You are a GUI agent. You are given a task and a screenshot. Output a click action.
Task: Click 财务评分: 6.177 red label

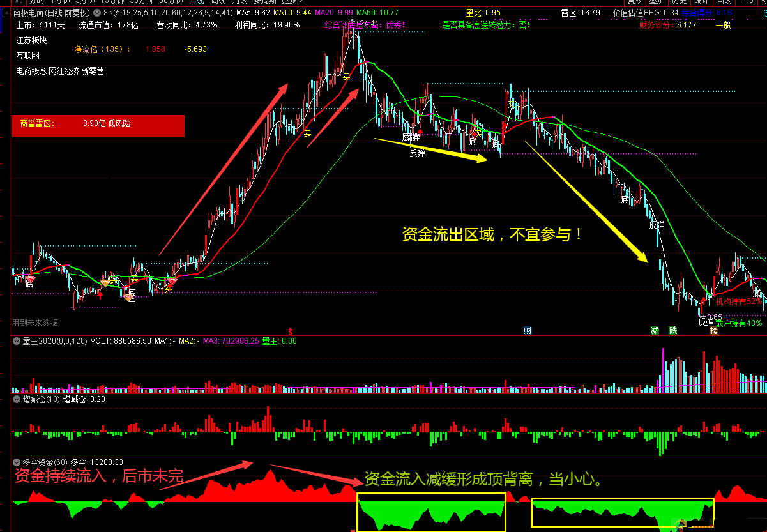click(x=668, y=26)
